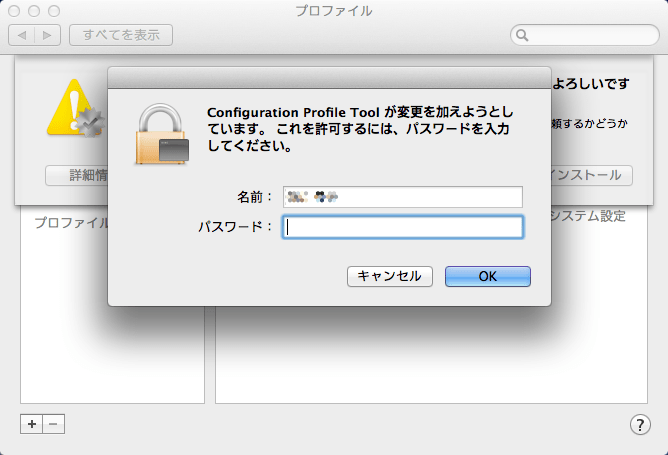Click the システム設定 label text
The image size is (668, 455).
pyautogui.click(x=588, y=216)
